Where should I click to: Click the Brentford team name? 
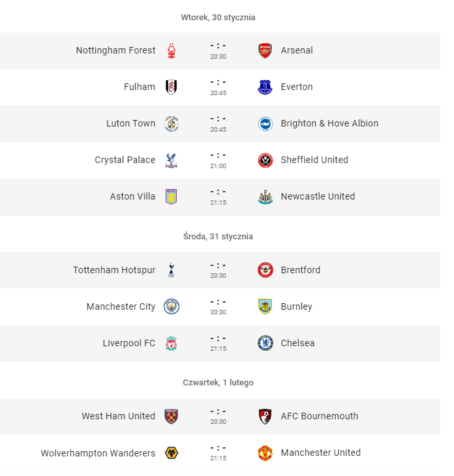coord(301,270)
